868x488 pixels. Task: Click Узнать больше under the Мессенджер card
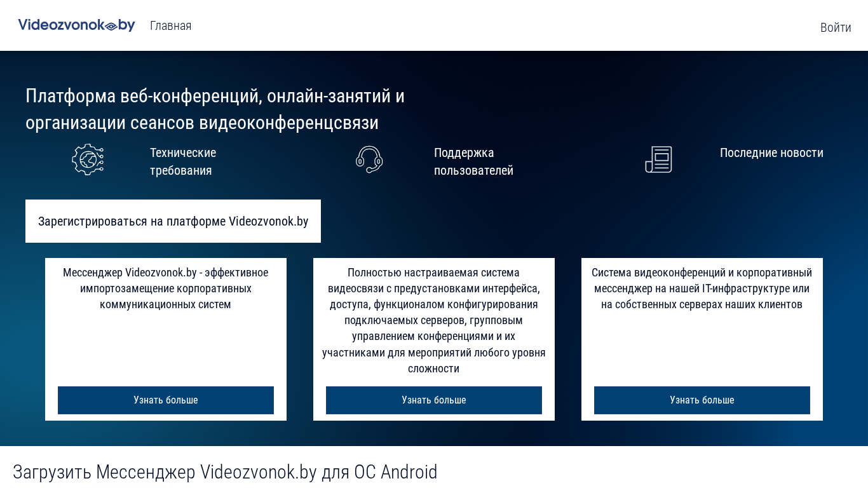(166, 400)
